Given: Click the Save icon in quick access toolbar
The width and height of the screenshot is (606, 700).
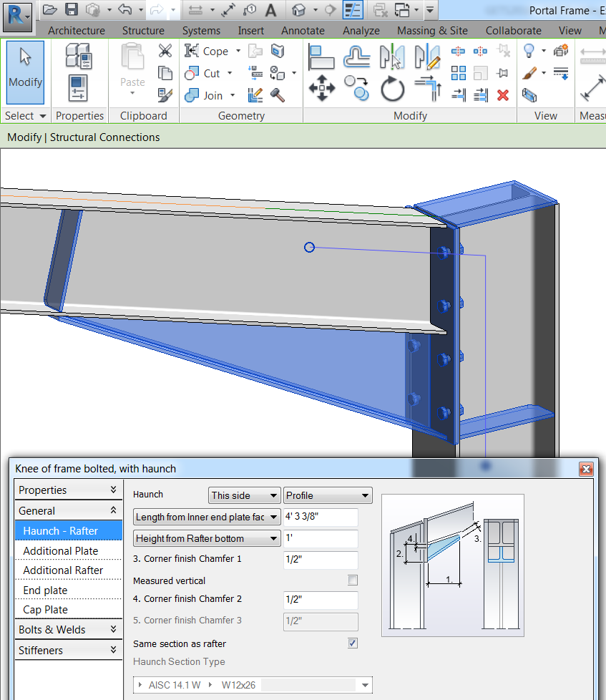Looking at the screenshot, I should (x=71, y=10).
